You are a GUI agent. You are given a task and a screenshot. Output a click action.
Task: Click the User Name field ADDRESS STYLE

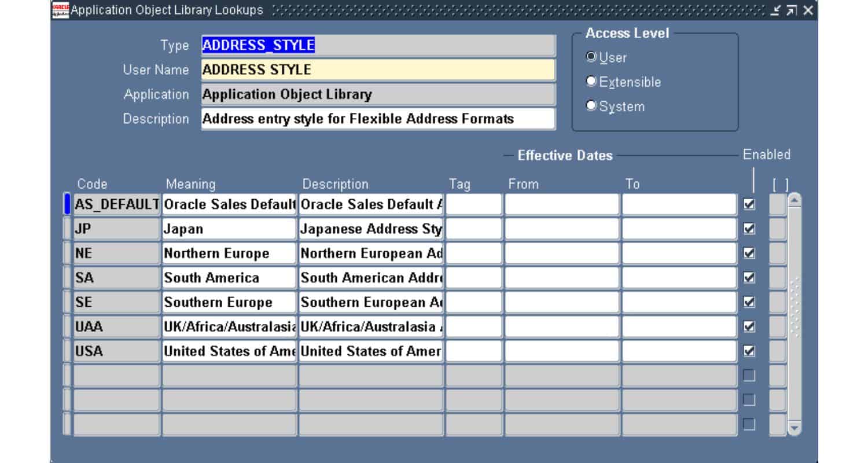[x=378, y=69]
